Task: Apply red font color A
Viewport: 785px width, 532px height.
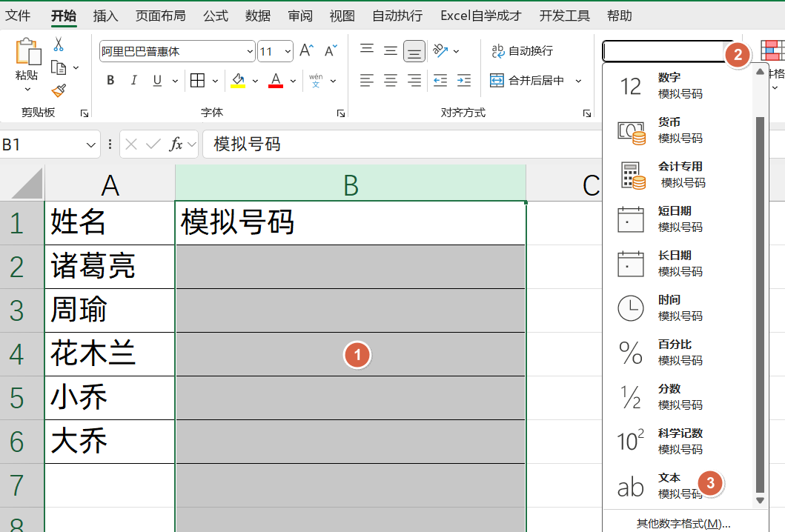Action: tap(276, 80)
